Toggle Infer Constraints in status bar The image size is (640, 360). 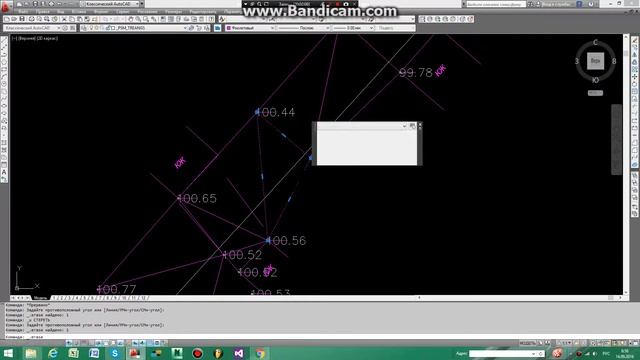pos(69,343)
